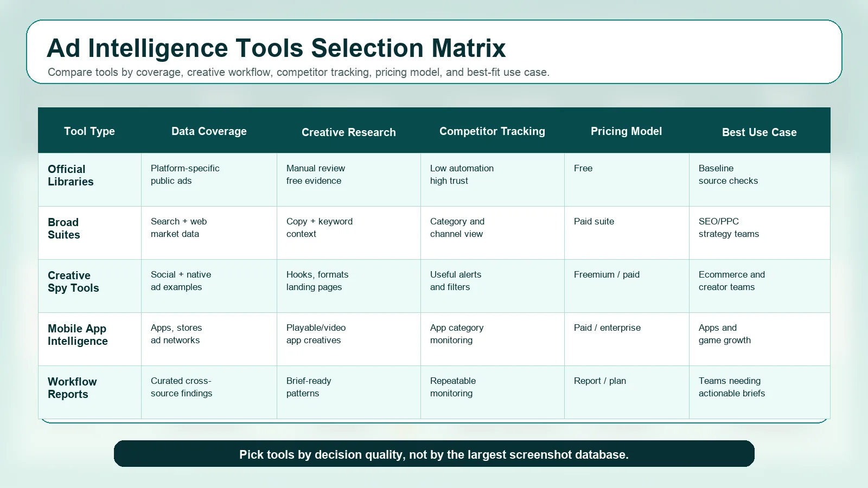Select the subtitle text beginning 'Compare tools by coverage'
The image size is (868, 488).
pos(298,73)
